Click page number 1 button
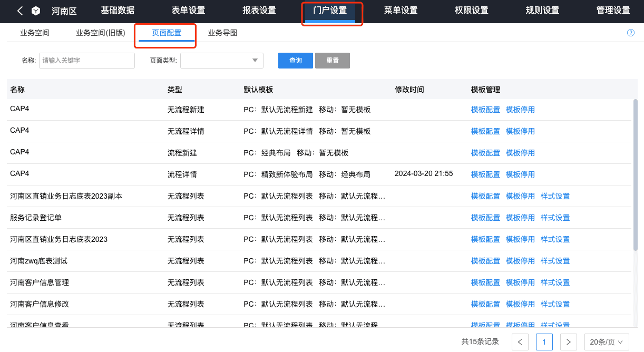 (x=544, y=342)
